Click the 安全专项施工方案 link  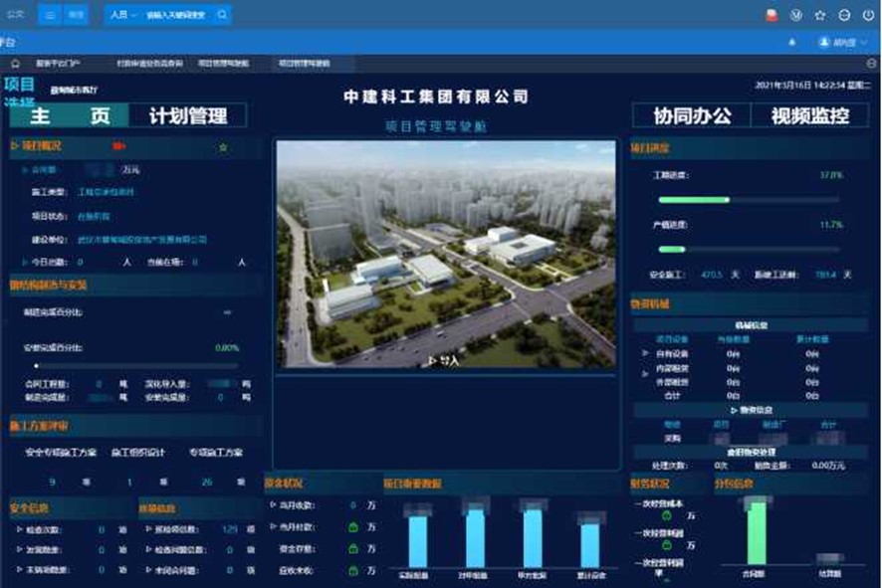click(60, 453)
